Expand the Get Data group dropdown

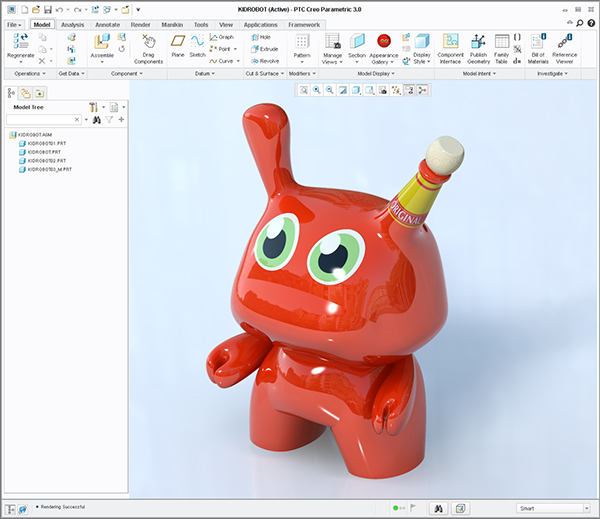pos(72,73)
